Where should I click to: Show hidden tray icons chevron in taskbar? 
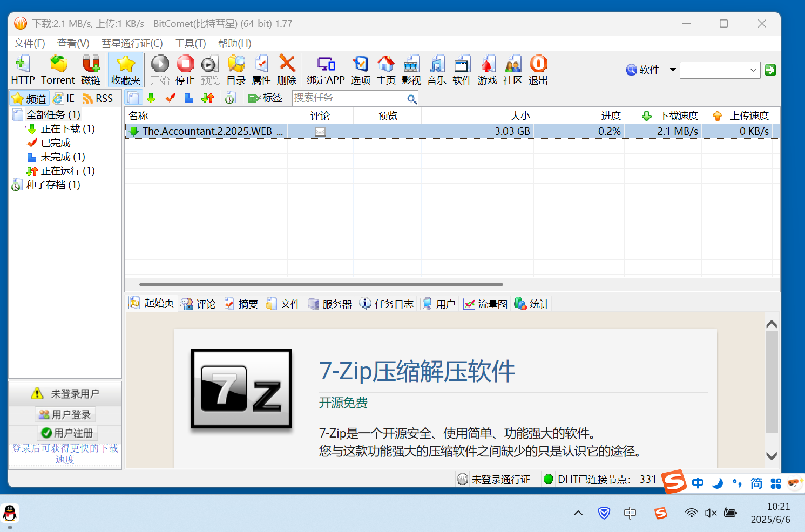578,513
